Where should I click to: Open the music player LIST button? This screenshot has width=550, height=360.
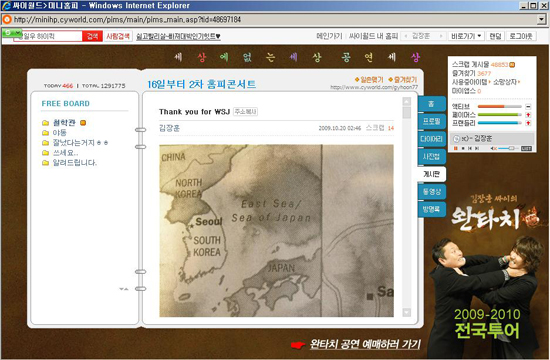coord(526,148)
